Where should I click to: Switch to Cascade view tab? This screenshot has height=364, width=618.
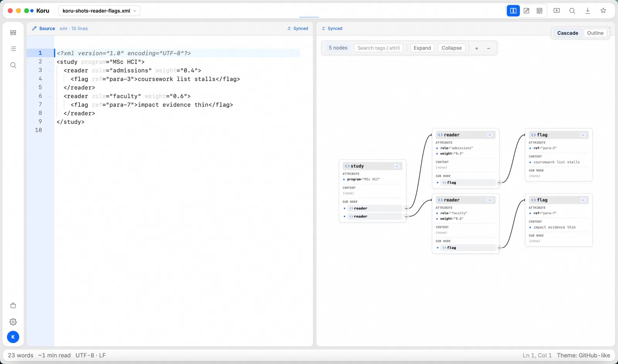567,33
